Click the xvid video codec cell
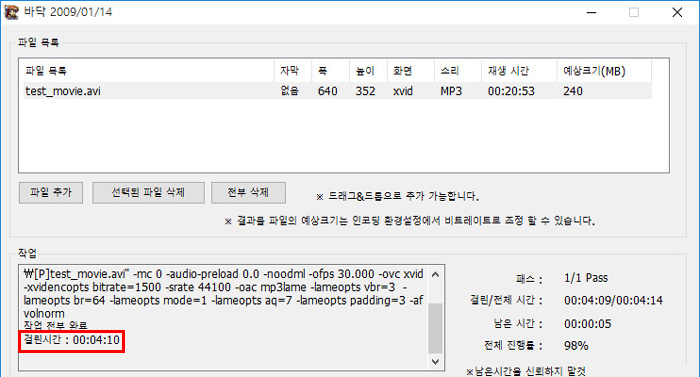The width and height of the screenshot is (700, 377). click(403, 91)
